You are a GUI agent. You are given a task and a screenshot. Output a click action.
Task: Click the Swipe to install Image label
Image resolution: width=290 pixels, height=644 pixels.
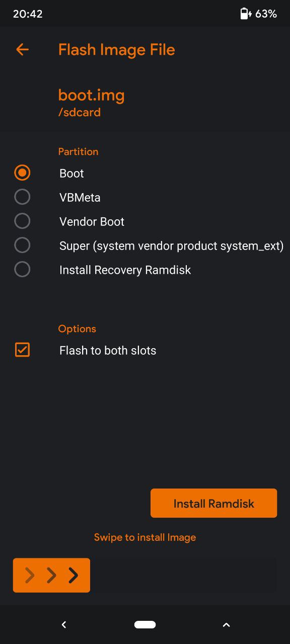(145, 537)
